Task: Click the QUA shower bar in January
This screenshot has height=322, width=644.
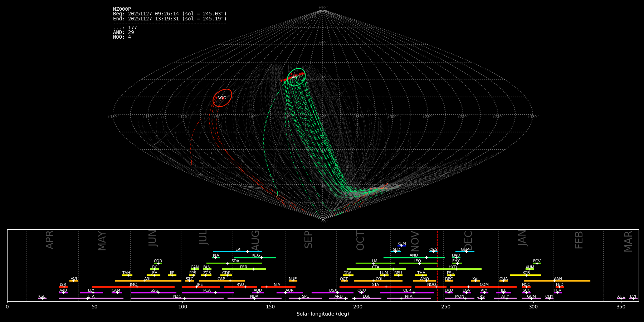Action: (x=503, y=281)
